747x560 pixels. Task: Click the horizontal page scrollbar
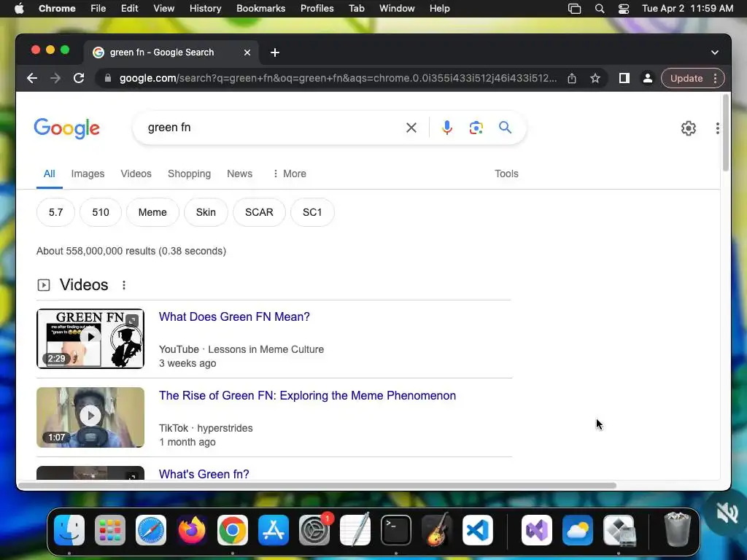[317, 485]
